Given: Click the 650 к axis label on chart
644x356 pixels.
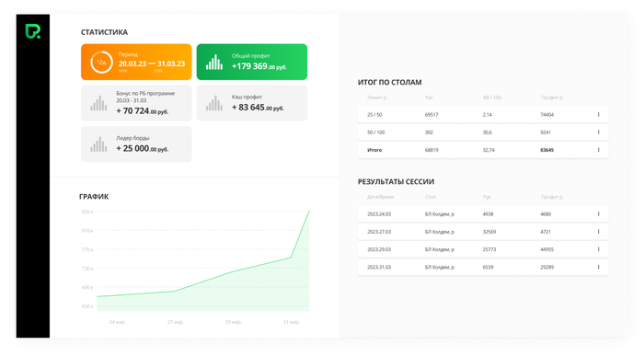Looking at the screenshot, I should pyautogui.click(x=87, y=306).
